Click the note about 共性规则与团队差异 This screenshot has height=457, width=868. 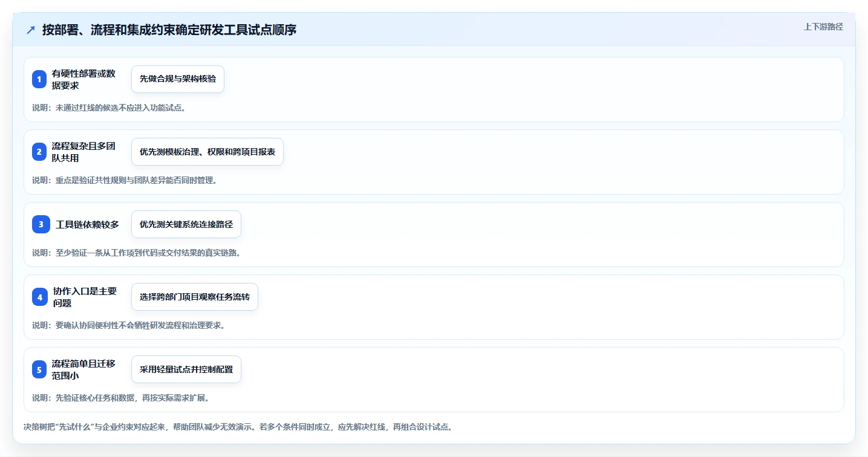tap(125, 180)
